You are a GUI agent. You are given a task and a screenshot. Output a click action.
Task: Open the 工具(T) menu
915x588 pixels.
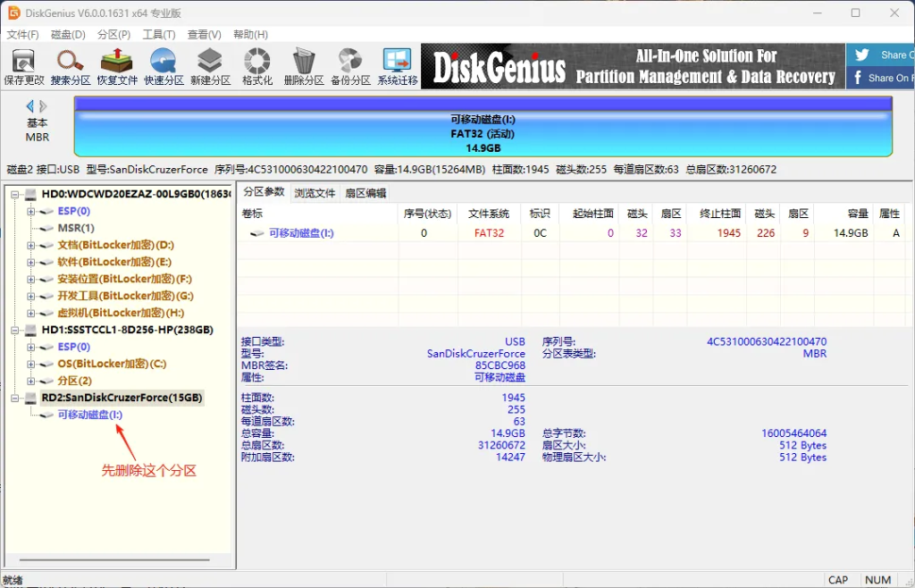(x=159, y=35)
